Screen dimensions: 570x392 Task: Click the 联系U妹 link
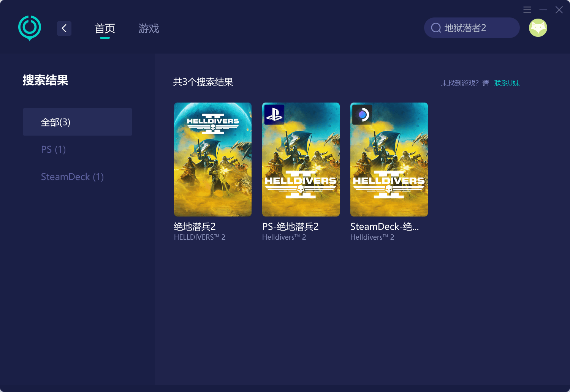507,83
